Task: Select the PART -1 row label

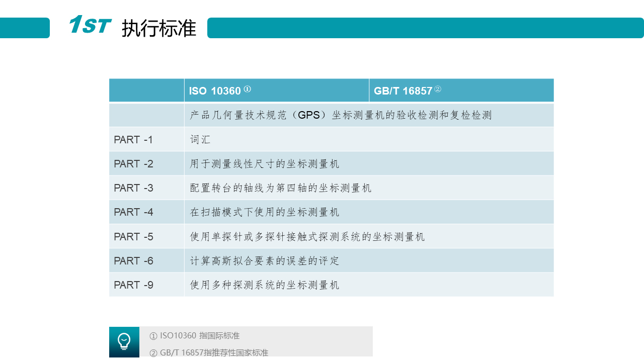Action: (133, 140)
